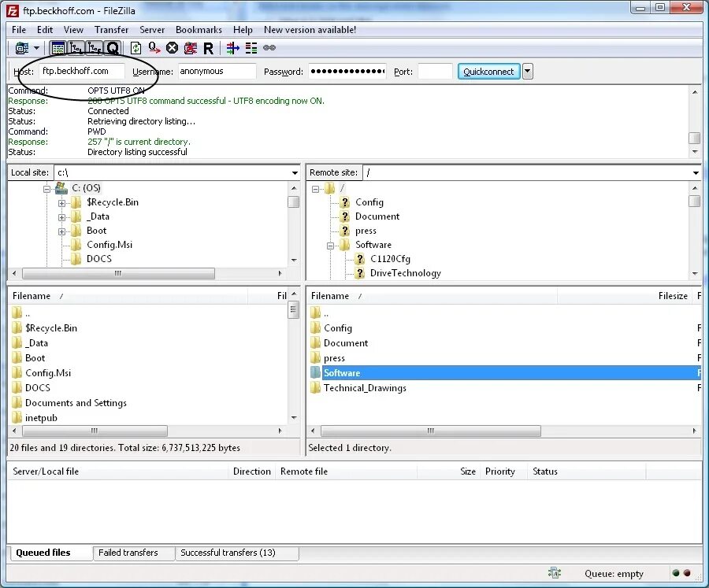709x588 pixels.
Task: Disconnect from the current server
Action: [190, 48]
